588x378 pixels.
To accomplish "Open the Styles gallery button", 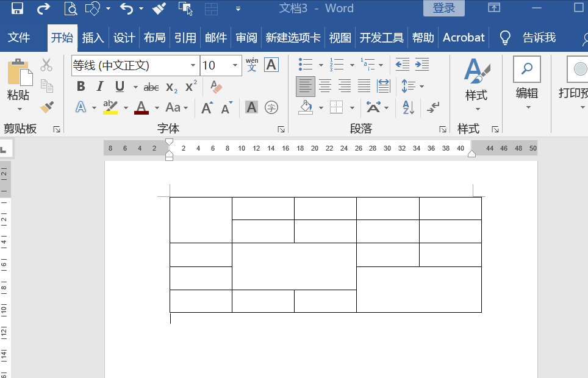I will (476, 84).
